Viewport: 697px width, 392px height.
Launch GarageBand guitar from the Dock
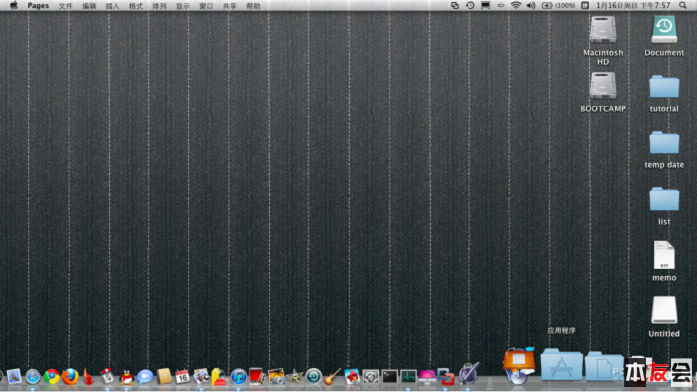coord(332,377)
